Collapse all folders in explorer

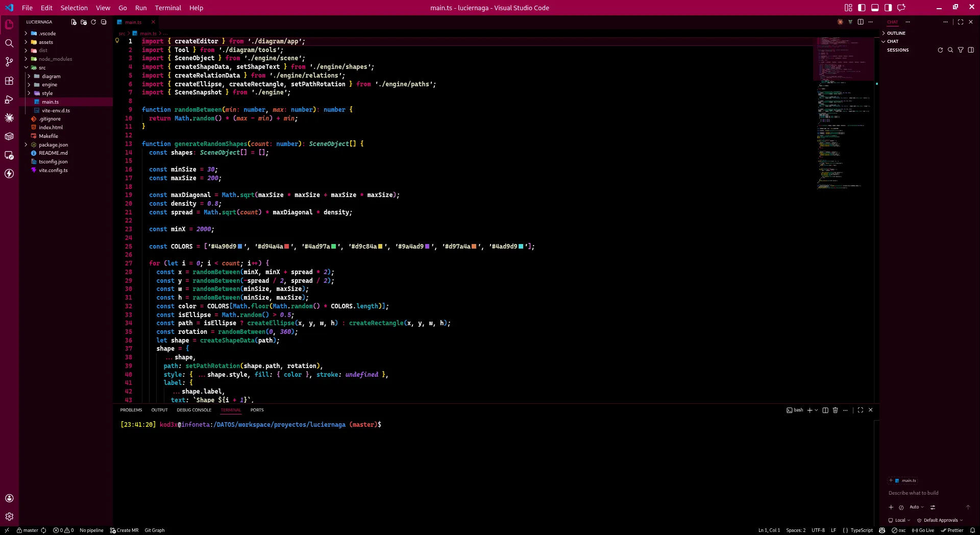tap(104, 22)
